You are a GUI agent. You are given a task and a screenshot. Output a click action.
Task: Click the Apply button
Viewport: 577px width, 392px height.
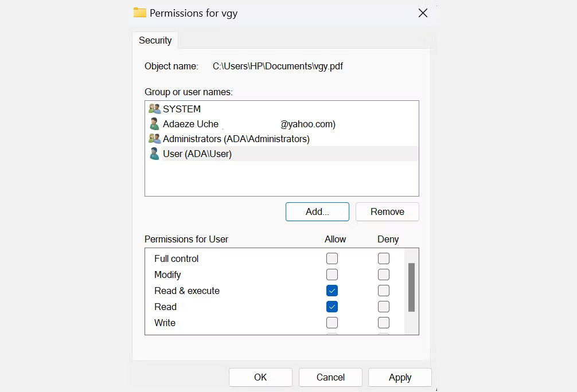(x=400, y=377)
